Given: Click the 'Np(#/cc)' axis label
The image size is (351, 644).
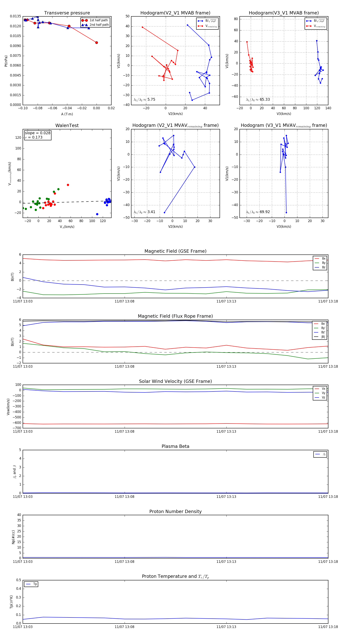Looking at the screenshot, I should 13,537.
